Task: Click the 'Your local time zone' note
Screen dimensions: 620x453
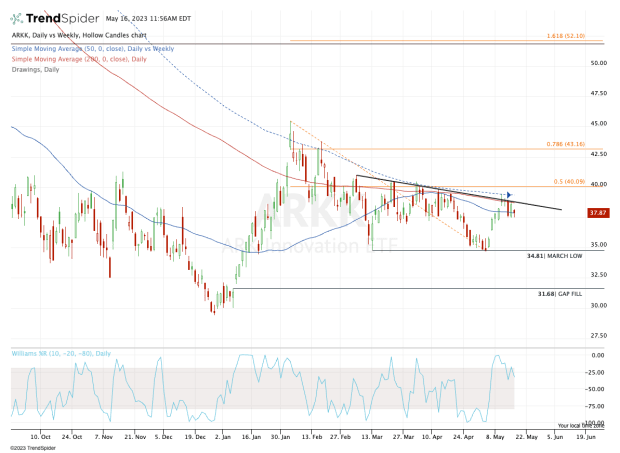Action: tap(581, 426)
